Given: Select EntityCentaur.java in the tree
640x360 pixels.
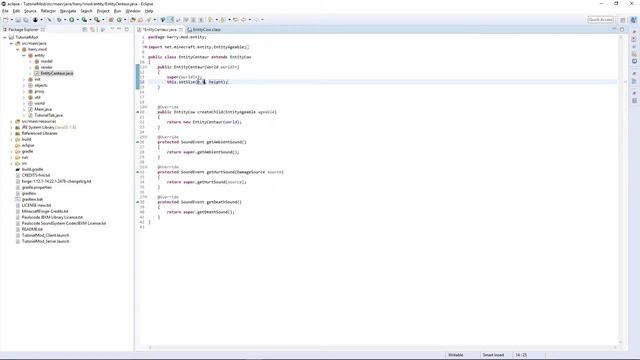Looking at the screenshot, I should coord(57,73).
